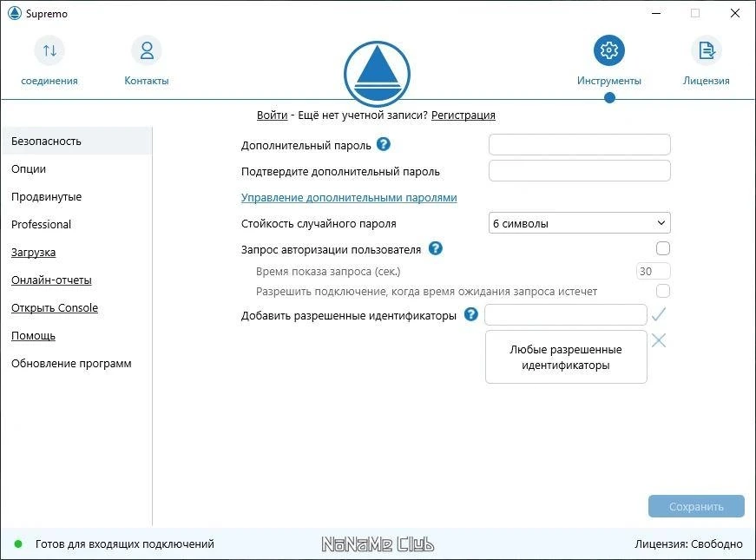The image size is (756, 560).
Task: Open Стойкость случайного пароля dropdown
Action: [x=580, y=223]
